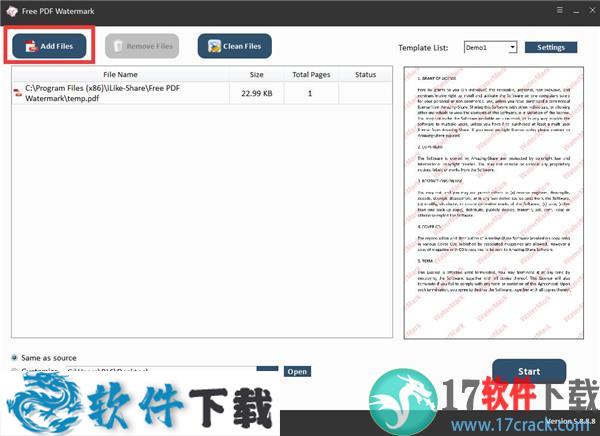
Task: Click the Remove Files trash button
Action: pos(141,46)
